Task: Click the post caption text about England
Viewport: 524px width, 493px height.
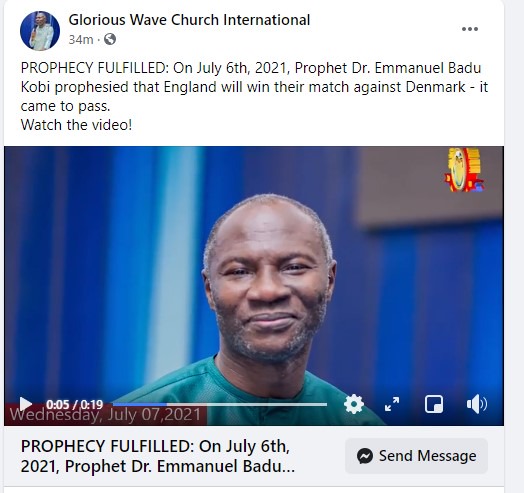Action: tap(254, 87)
